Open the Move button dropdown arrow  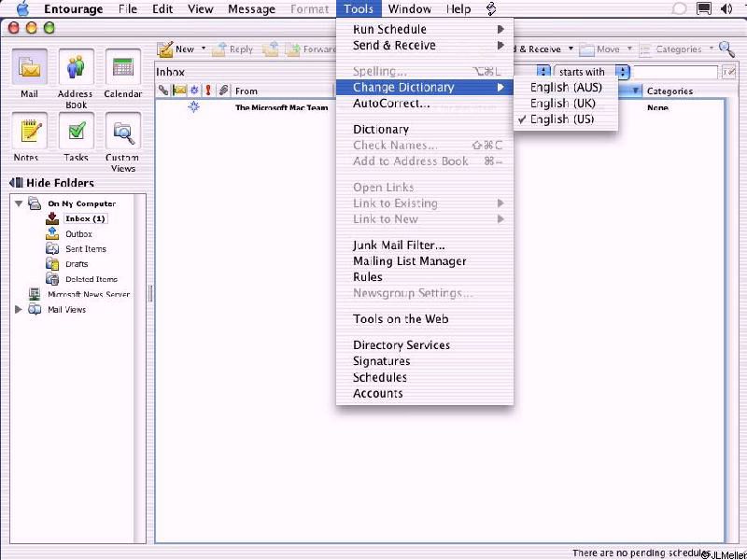point(629,49)
